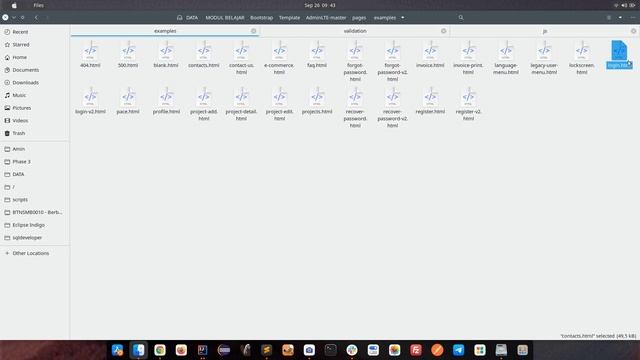Select the forgot-password-v2.html file
The image size is (640, 360).
click(x=393, y=61)
